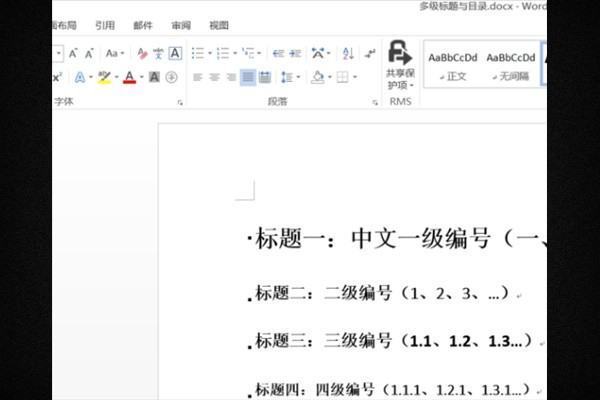600x400 pixels.
Task: Apply Distributed alignment
Action: pos(265,78)
